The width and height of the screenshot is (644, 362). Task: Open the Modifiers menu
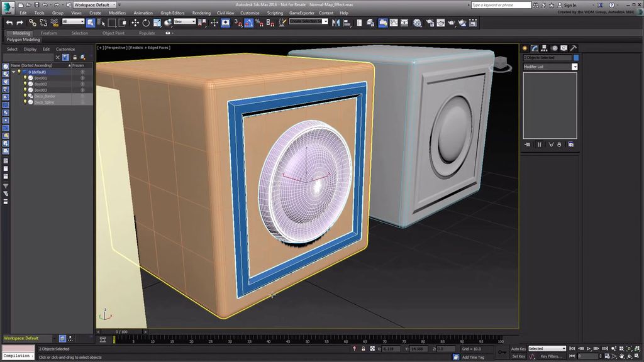[x=117, y=13]
